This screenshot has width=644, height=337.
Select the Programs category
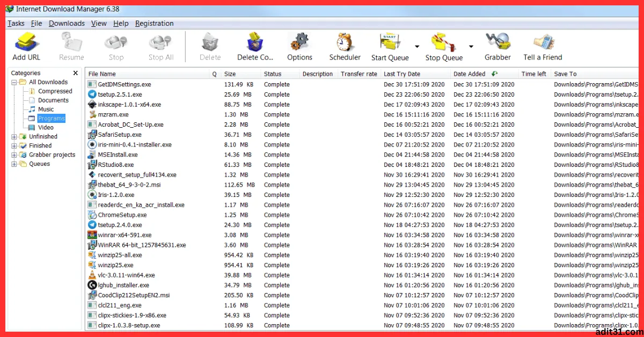[x=51, y=119]
